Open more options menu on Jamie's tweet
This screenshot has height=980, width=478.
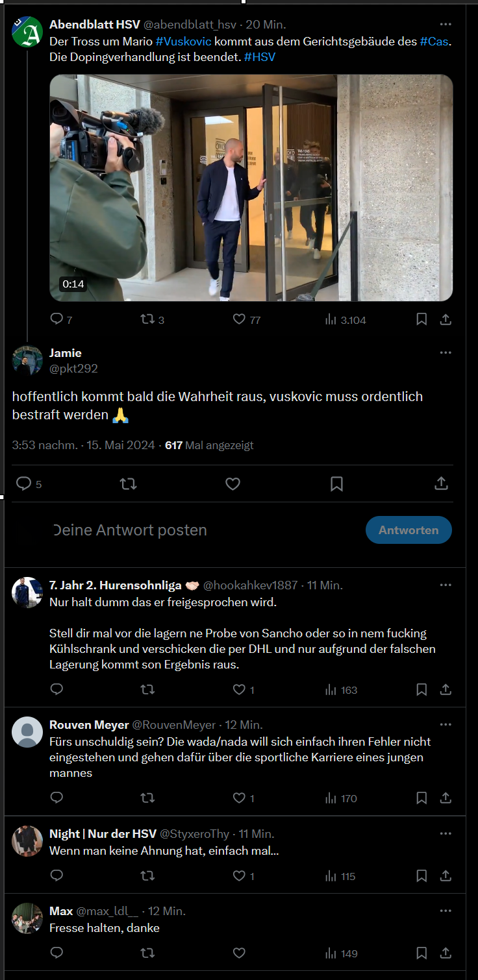(x=446, y=353)
